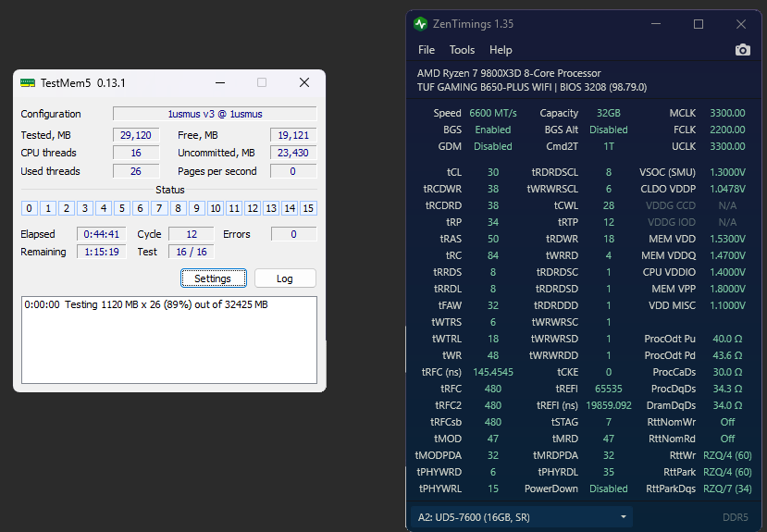
Task: Select status thread box 6
Action: point(141,208)
